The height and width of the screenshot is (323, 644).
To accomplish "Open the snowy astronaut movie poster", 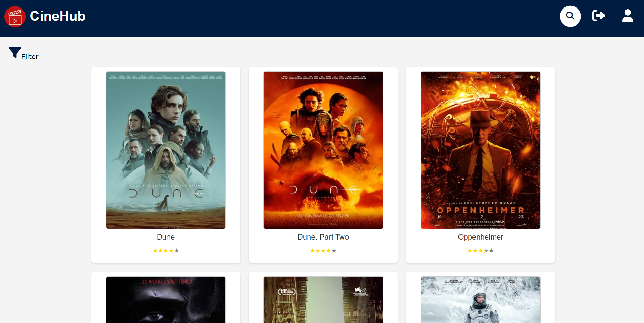I will pyautogui.click(x=480, y=300).
